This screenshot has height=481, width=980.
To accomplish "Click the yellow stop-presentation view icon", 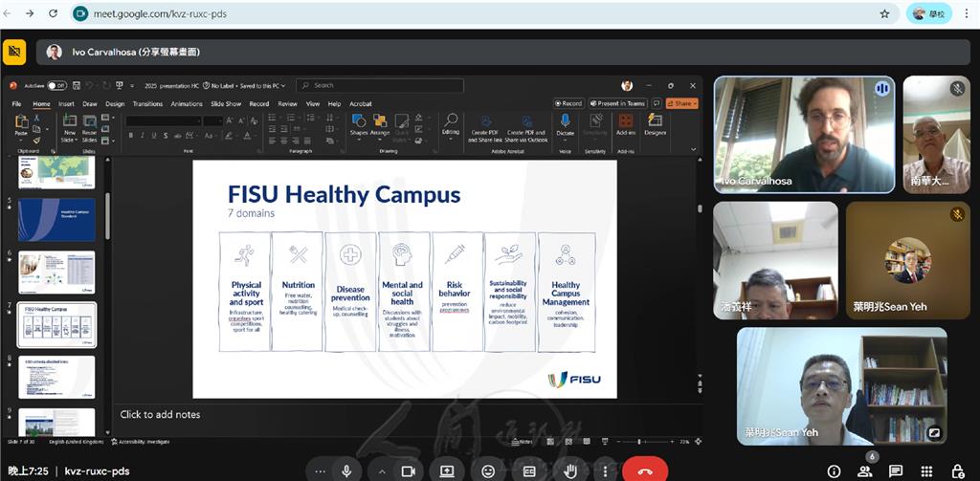I will [x=14, y=52].
